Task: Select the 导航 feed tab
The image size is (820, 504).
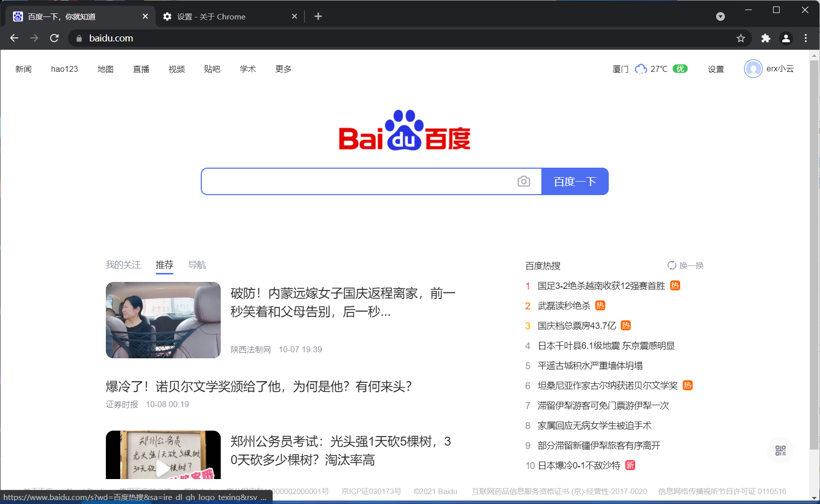Action: (x=197, y=265)
